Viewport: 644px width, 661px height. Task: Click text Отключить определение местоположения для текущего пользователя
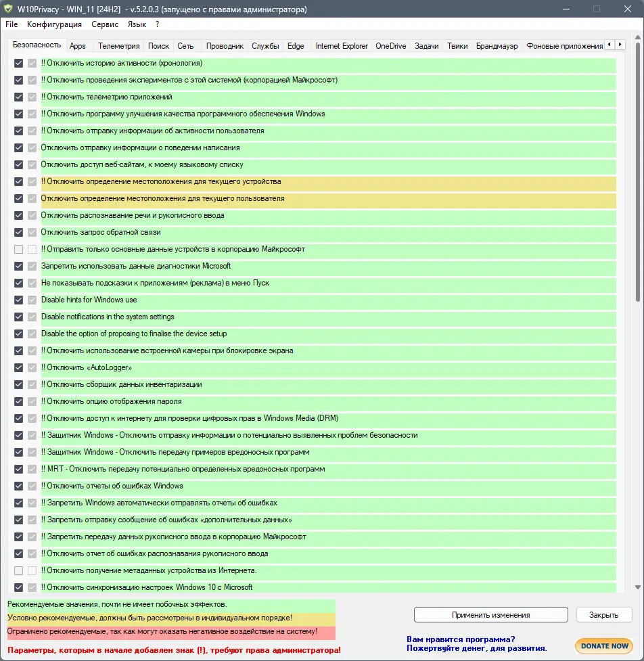click(x=162, y=198)
